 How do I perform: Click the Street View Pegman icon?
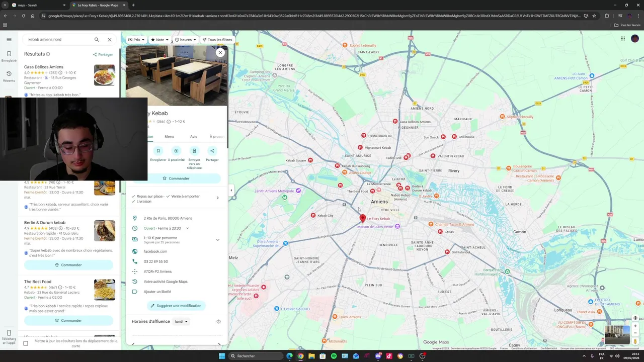coord(635,341)
